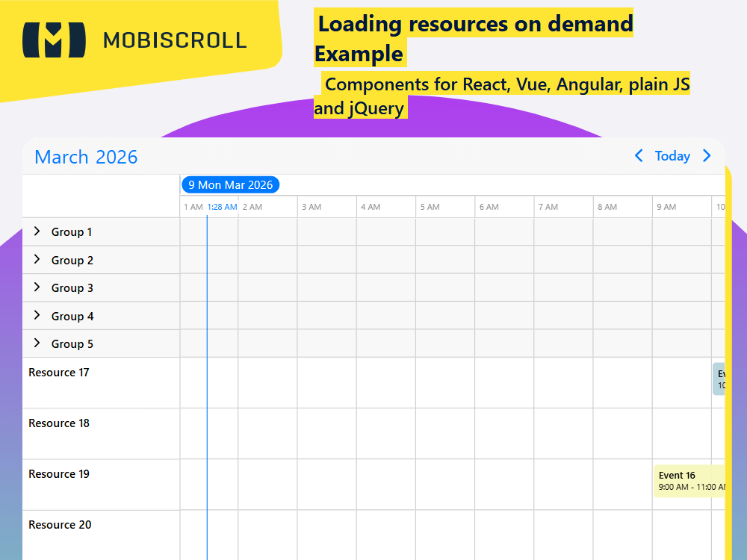Expand Group 5 resources
The width and height of the screenshot is (747, 560).
(x=37, y=343)
